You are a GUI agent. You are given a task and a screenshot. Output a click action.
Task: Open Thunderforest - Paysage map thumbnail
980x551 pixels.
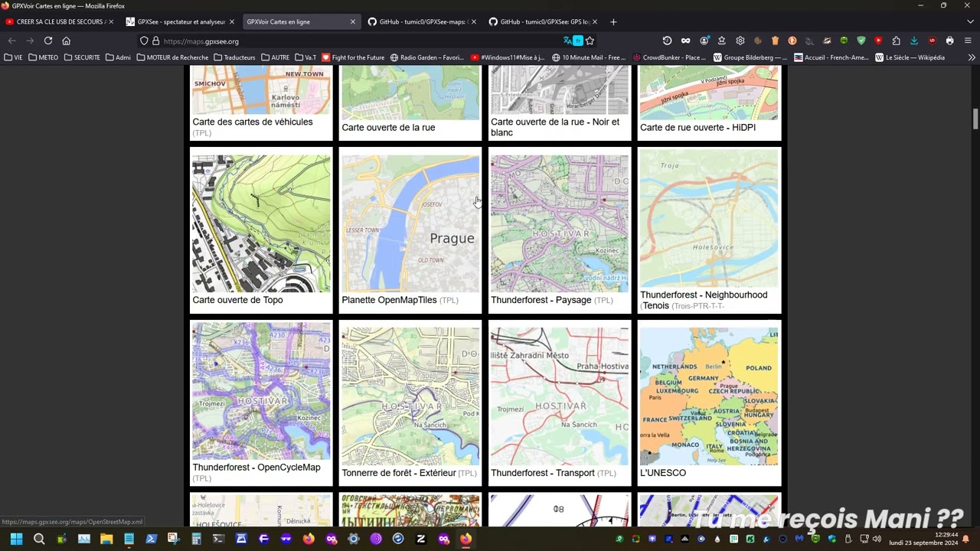(560, 223)
